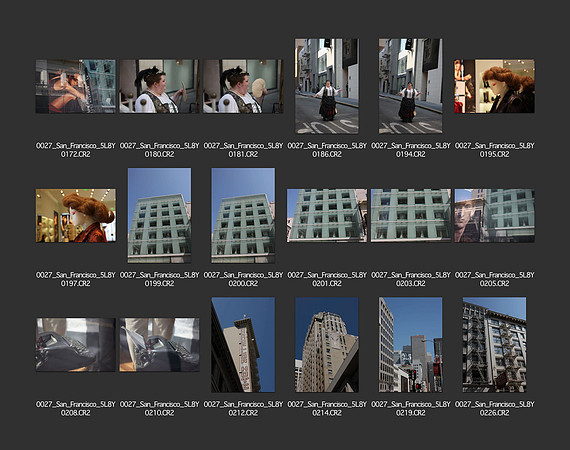Click filename label ending 0201.CR2
The image size is (570, 450).
[327, 279]
